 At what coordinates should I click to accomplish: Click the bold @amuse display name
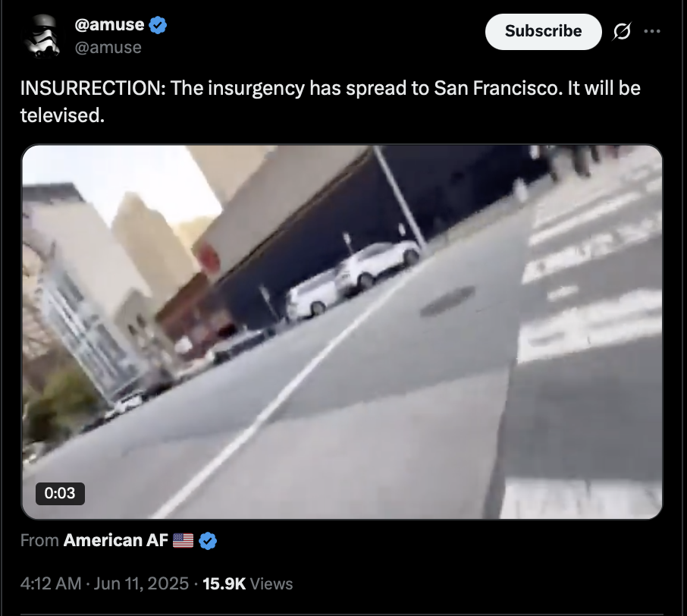pyautogui.click(x=109, y=24)
